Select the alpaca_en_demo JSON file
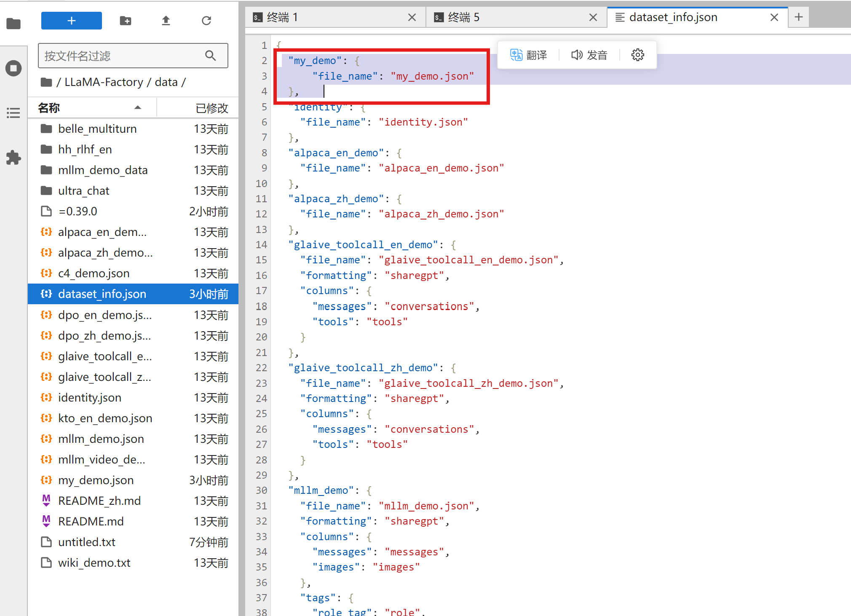Image resolution: width=851 pixels, height=616 pixels. [x=133, y=232]
